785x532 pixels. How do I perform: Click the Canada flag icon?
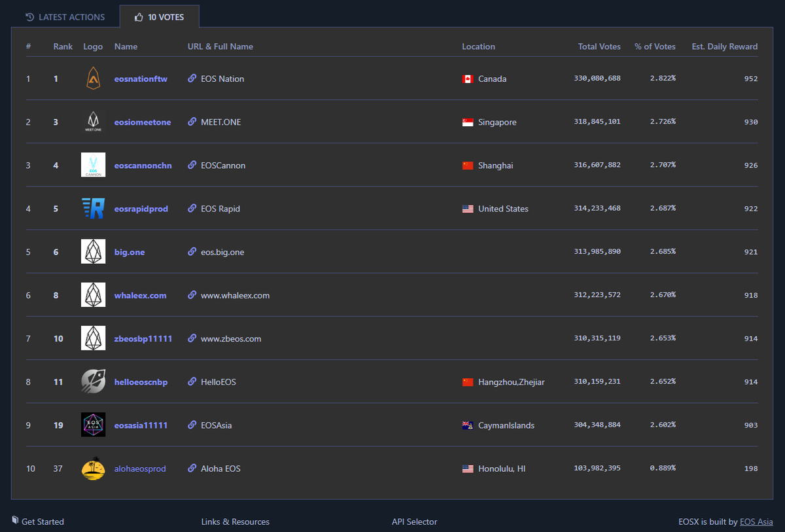pos(468,79)
